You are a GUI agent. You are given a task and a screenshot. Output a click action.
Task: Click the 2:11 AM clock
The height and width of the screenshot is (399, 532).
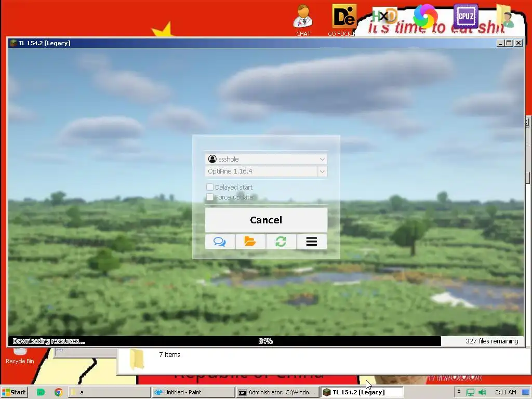(506, 392)
